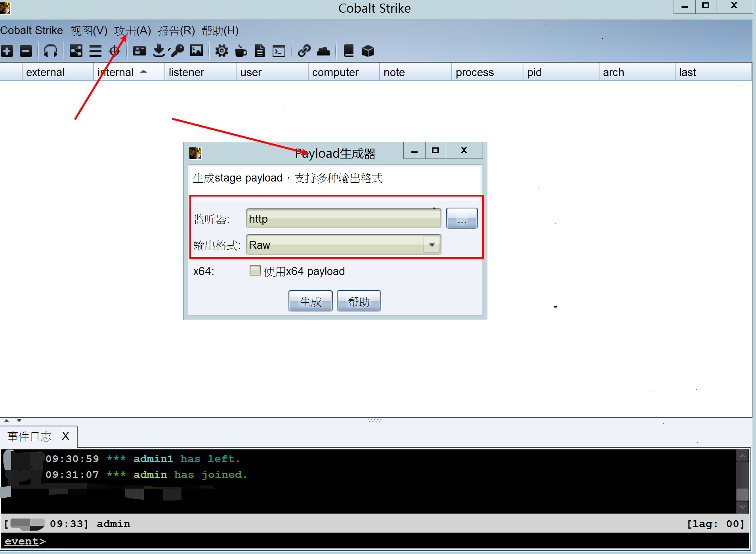Click the Java coffee cup icon
This screenshot has height=554, width=756.
(241, 51)
